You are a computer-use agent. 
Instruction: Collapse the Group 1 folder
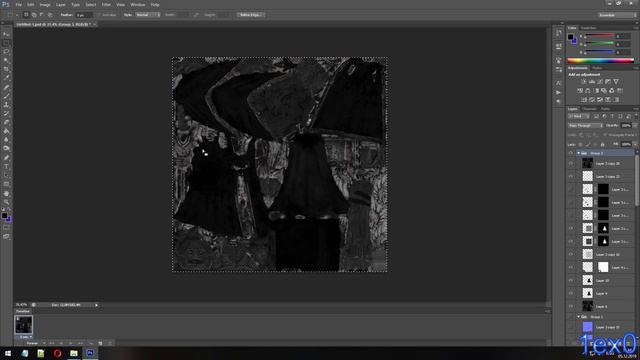point(578,317)
